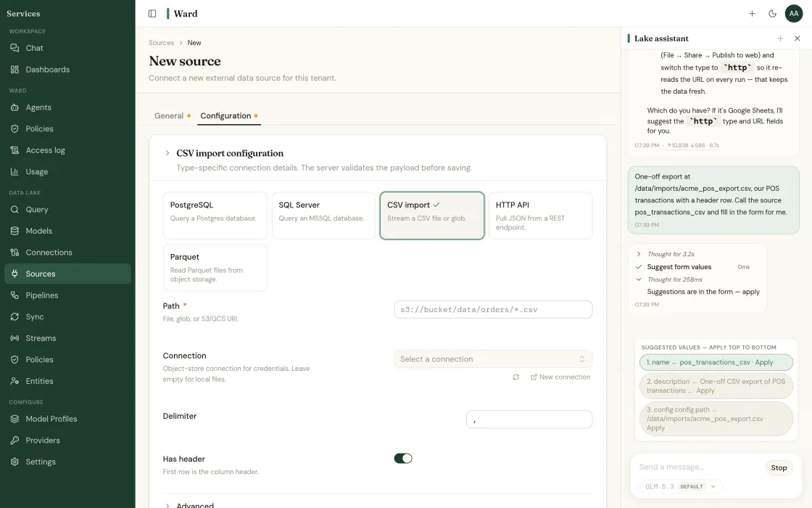The image size is (812, 508).
Task: Open the Sync page
Action: [67, 316]
